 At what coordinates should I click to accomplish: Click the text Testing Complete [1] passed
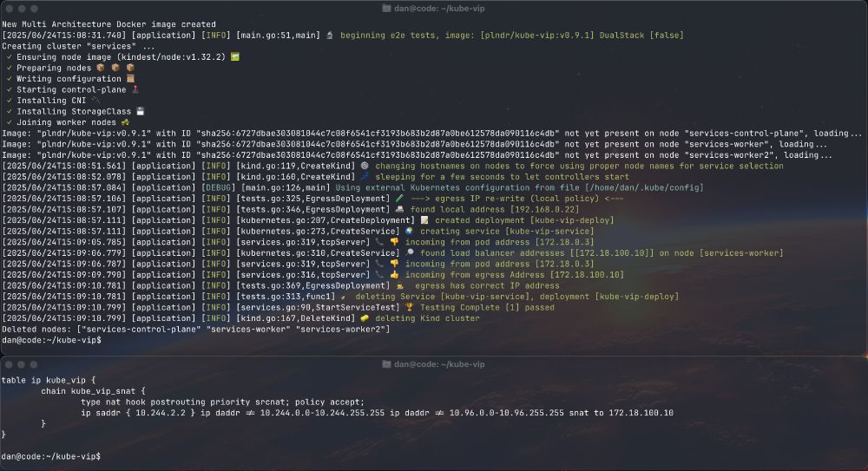pos(487,307)
